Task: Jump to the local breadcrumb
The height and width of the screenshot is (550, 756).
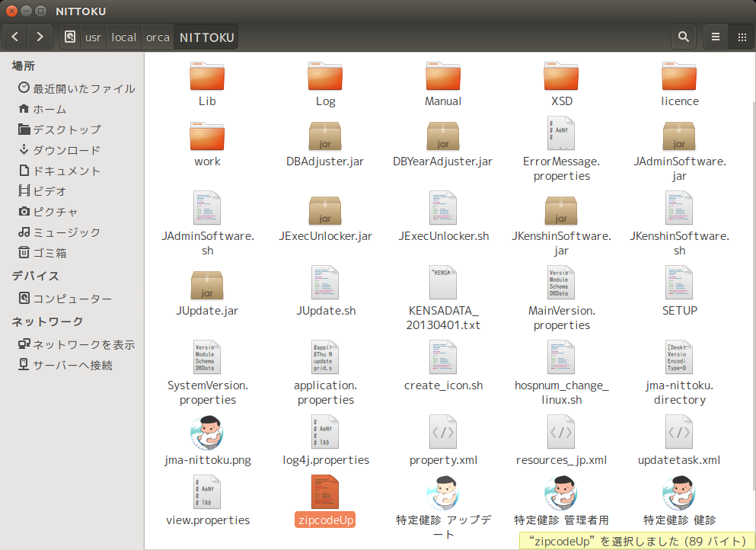Action: (x=123, y=37)
